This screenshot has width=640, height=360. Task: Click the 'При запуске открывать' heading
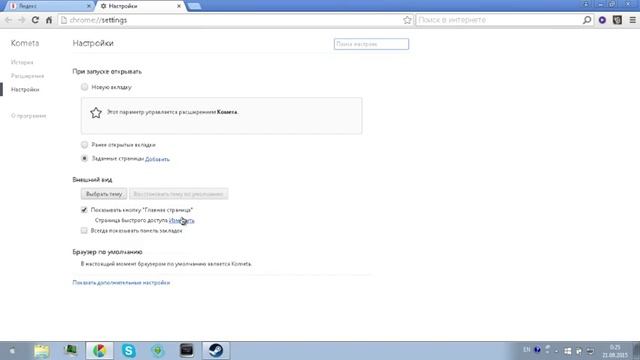107,71
